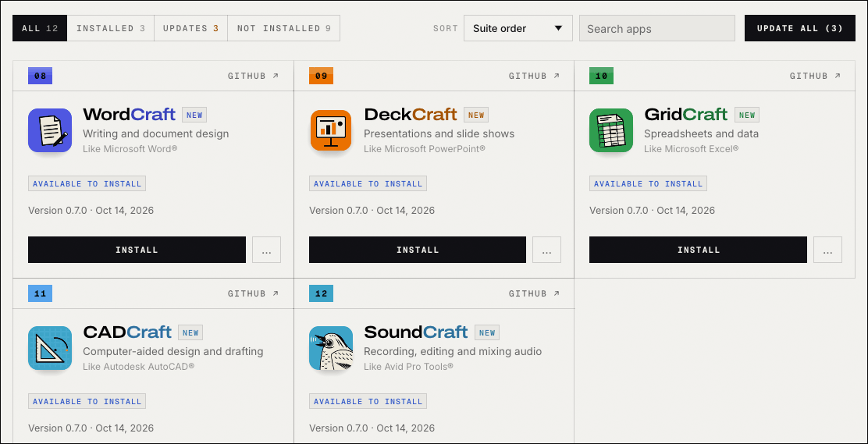Install DeckCraft

tap(418, 250)
